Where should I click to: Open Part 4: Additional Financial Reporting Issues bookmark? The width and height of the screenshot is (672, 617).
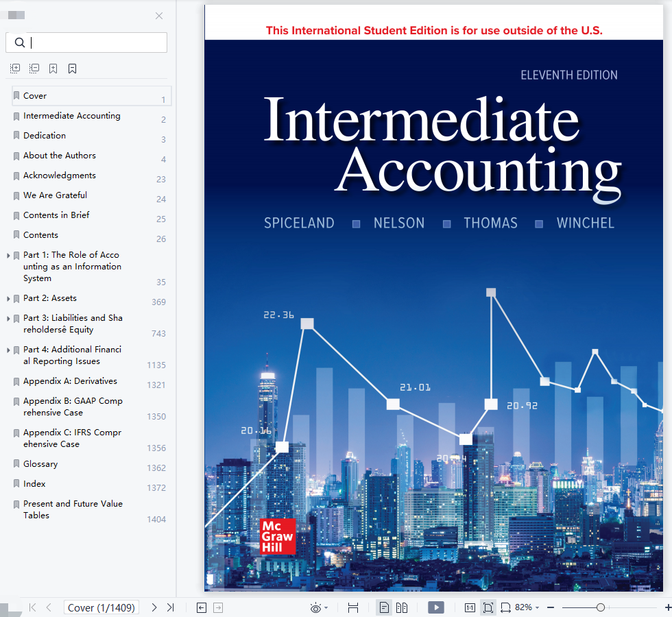(x=72, y=355)
